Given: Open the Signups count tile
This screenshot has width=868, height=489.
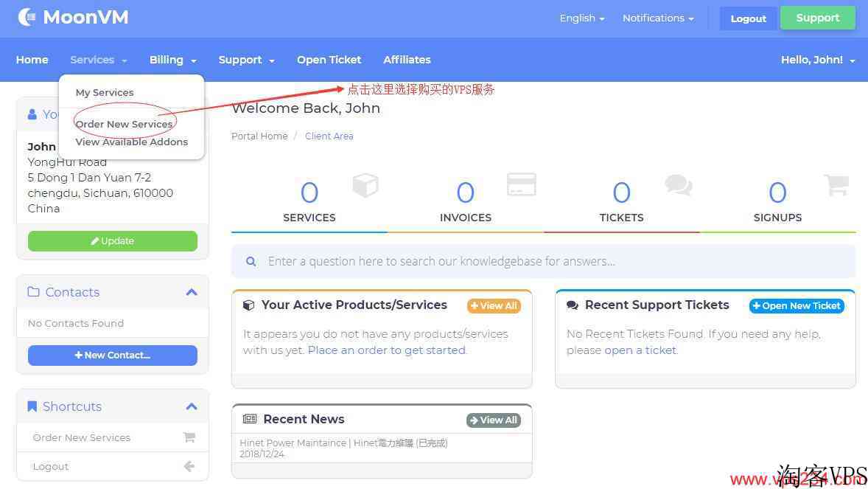Looking at the screenshot, I should point(778,202).
